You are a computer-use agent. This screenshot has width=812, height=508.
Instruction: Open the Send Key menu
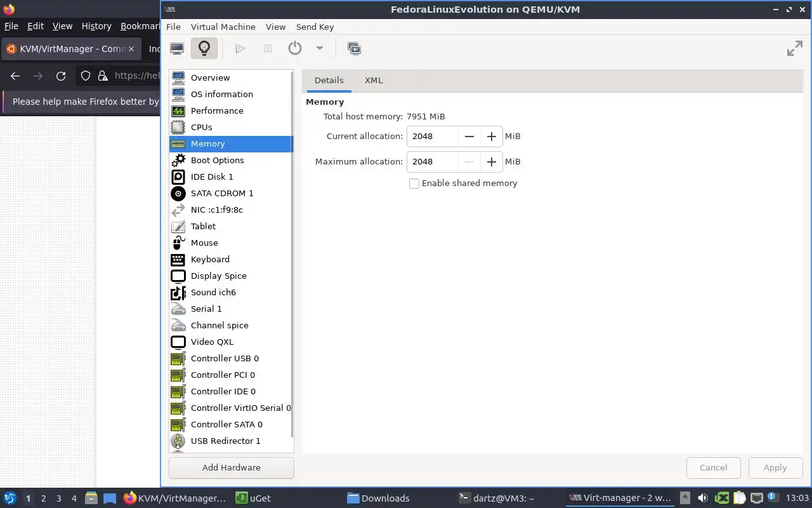coord(315,27)
